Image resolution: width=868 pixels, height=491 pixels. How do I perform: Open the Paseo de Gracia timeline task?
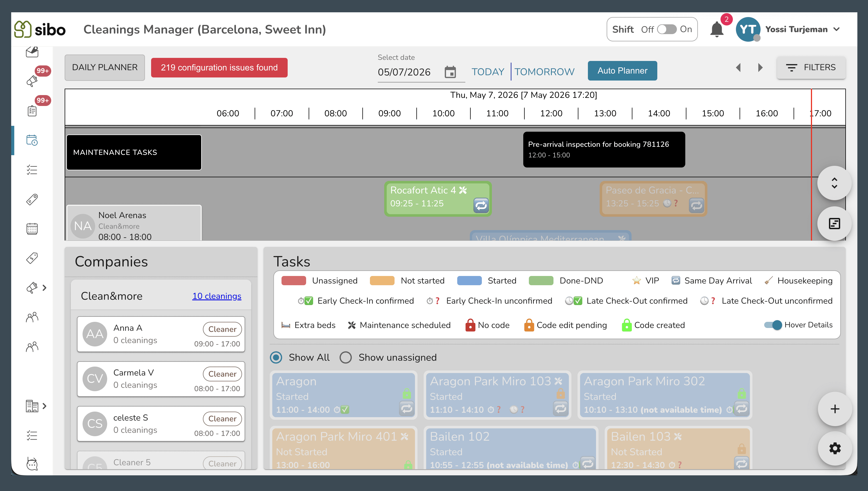653,199
